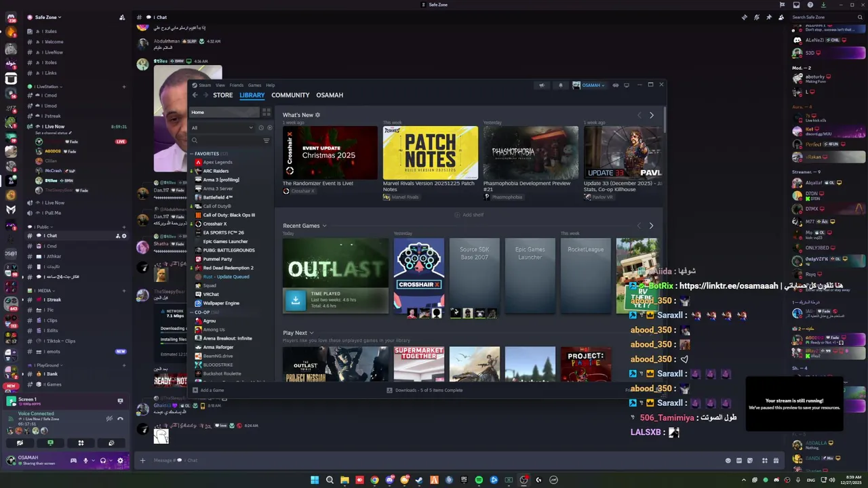Open Discord help question-mark icon
The height and width of the screenshot is (488, 868).
click(x=810, y=5)
